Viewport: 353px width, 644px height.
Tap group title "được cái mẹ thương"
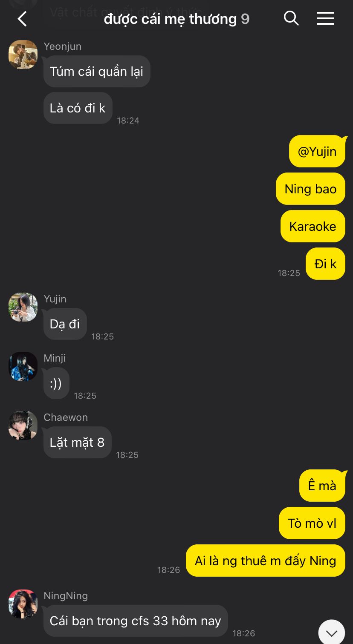[x=170, y=19]
